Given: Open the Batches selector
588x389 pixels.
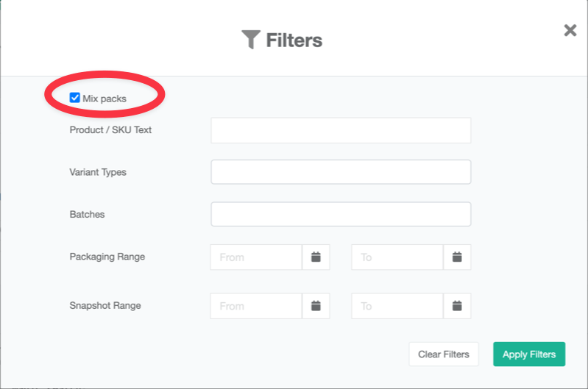Looking at the screenshot, I should click(x=341, y=215).
